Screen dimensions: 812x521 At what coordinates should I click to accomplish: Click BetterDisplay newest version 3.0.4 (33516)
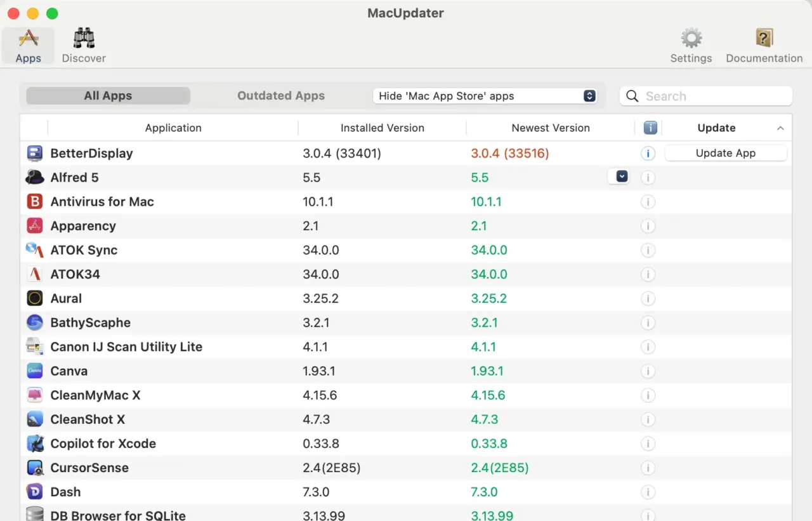click(x=510, y=154)
